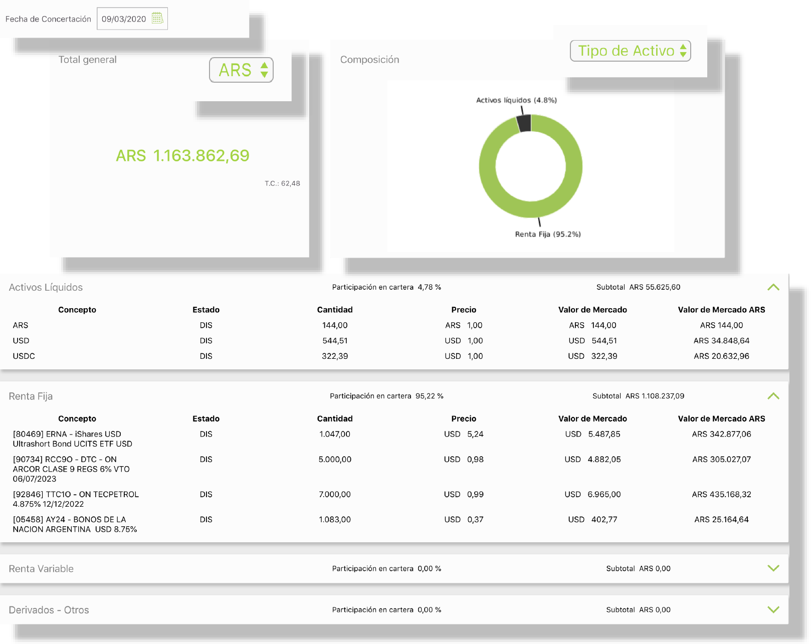Click the USDC concept row
The width and height of the screenshot is (812, 644).
(x=394, y=356)
